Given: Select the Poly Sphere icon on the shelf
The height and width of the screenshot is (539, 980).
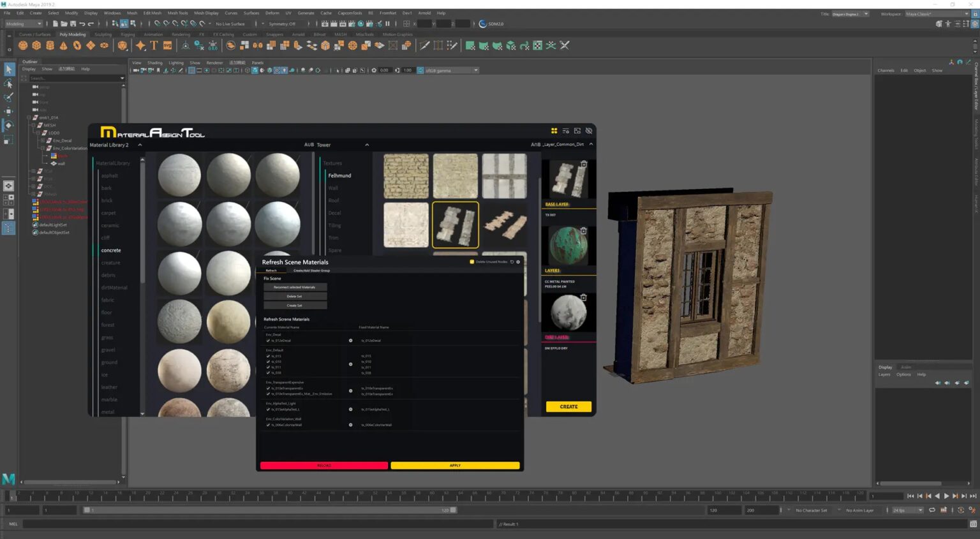Looking at the screenshot, I should click(23, 45).
